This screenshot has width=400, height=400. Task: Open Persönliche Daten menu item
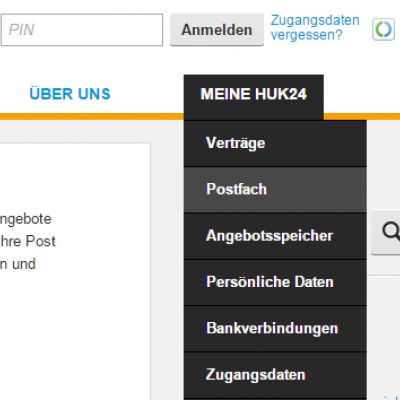[x=275, y=282]
